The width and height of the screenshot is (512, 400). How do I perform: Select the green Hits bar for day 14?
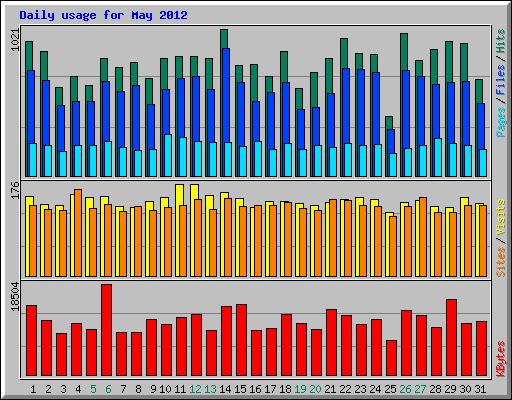(x=224, y=38)
